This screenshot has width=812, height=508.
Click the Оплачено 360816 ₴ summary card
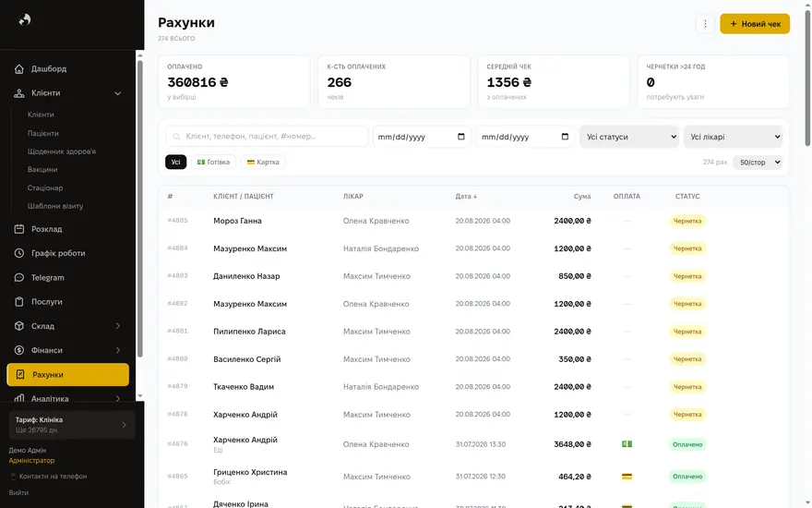point(234,82)
